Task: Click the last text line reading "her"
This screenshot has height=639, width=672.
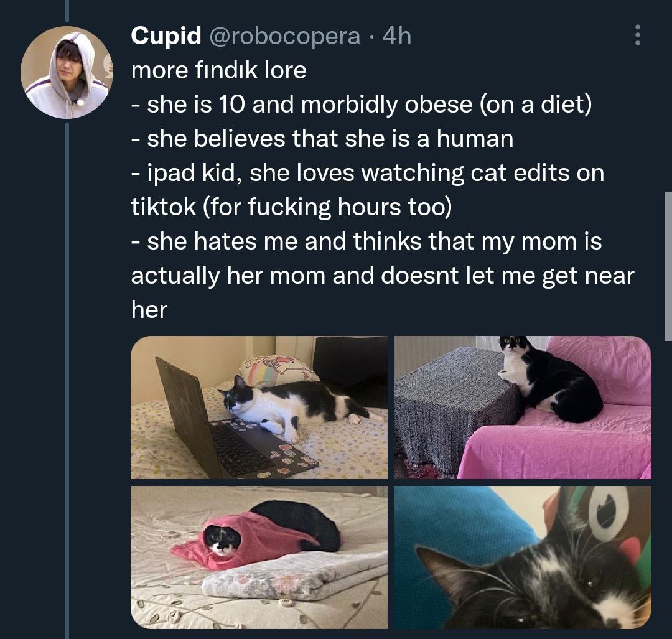Action: click(x=149, y=309)
